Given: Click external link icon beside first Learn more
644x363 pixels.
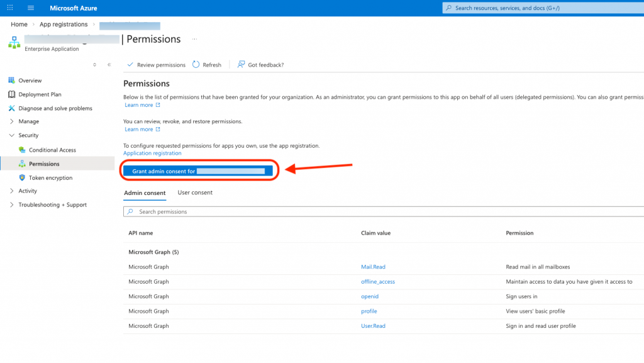Looking at the screenshot, I should click(158, 105).
